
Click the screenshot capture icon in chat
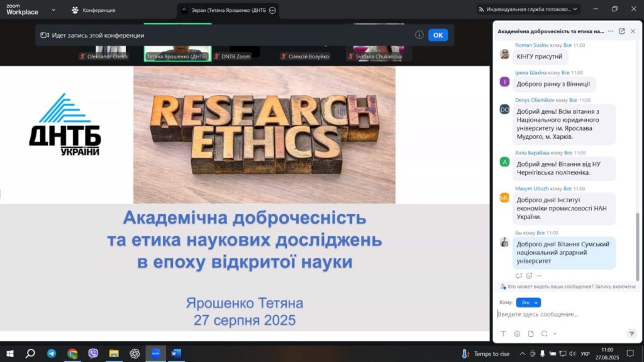[545, 334]
